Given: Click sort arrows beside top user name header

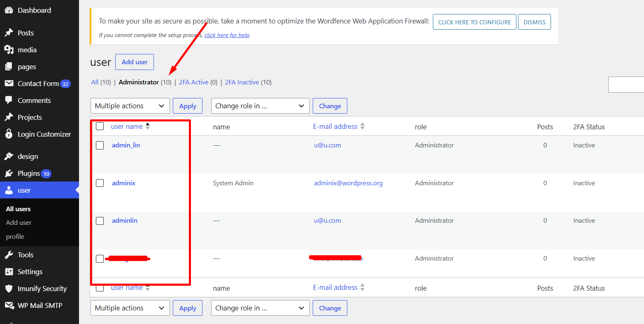Looking at the screenshot, I should (x=148, y=126).
